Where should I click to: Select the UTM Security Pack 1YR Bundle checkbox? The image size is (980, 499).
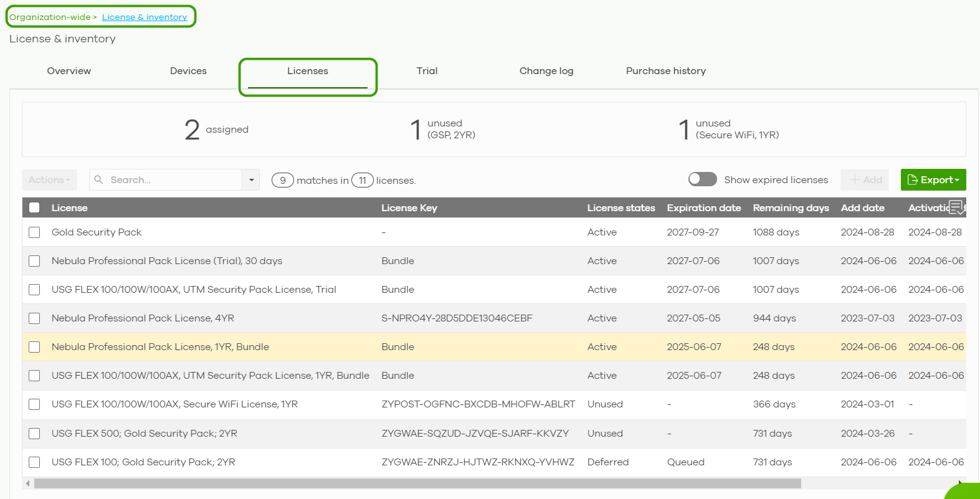coord(34,376)
